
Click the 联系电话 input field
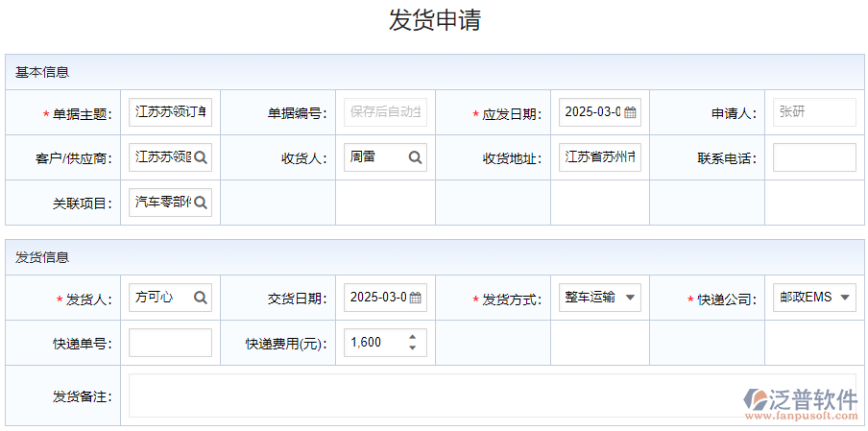click(x=814, y=157)
